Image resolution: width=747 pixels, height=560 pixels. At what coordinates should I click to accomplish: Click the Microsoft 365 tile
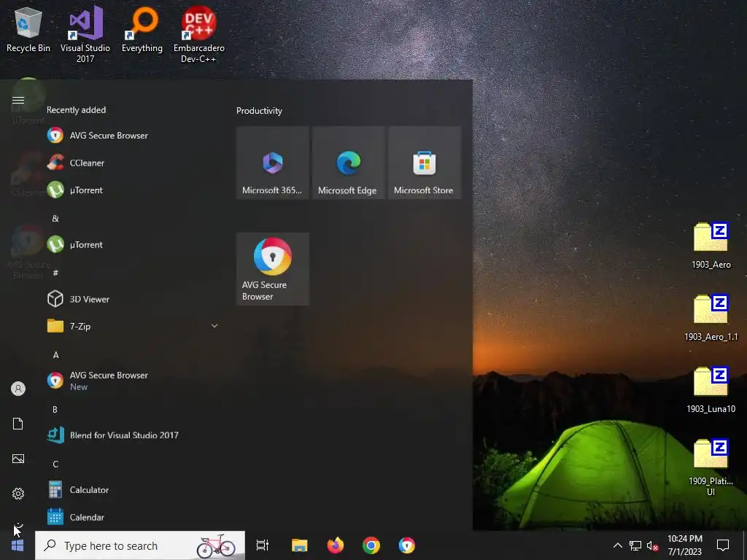coord(273,163)
